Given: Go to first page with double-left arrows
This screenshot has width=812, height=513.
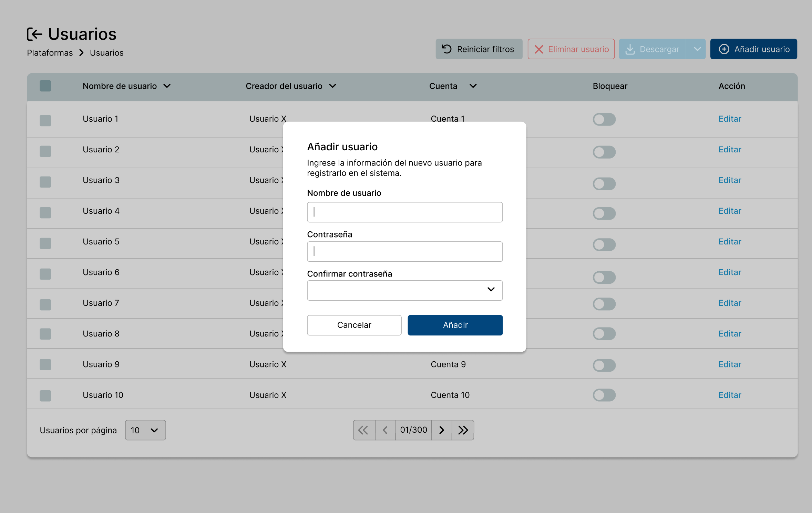Looking at the screenshot, I should [363, 430].
